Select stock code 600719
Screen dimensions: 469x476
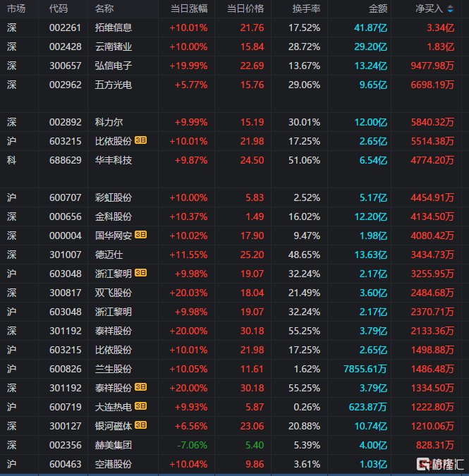pyautogui.click(x=66, y=407)
